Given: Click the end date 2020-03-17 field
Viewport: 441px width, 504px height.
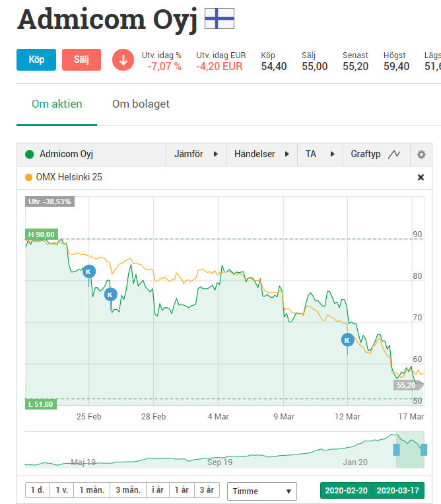Looking at the screenshot, I should coord(398,491).
